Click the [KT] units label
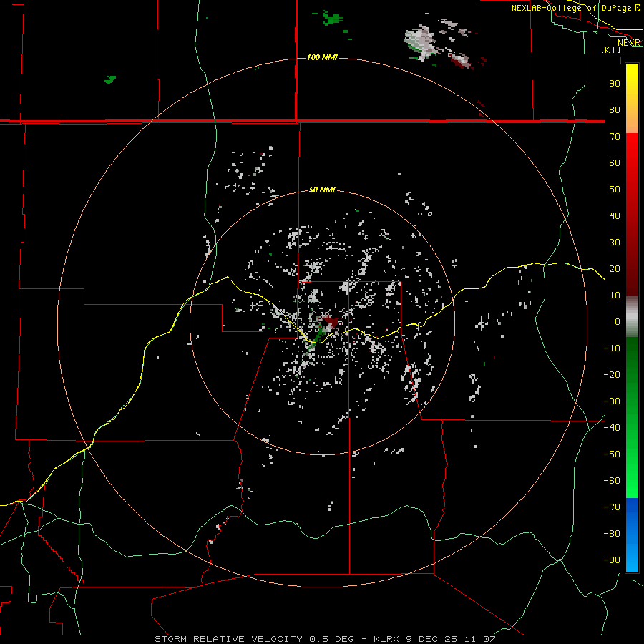This screenshot has width=644, height=644. click(x=611, y=49)
